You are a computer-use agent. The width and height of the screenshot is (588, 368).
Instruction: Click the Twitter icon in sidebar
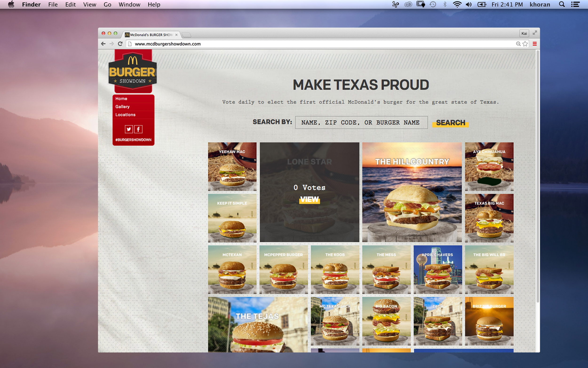point(129,129)
